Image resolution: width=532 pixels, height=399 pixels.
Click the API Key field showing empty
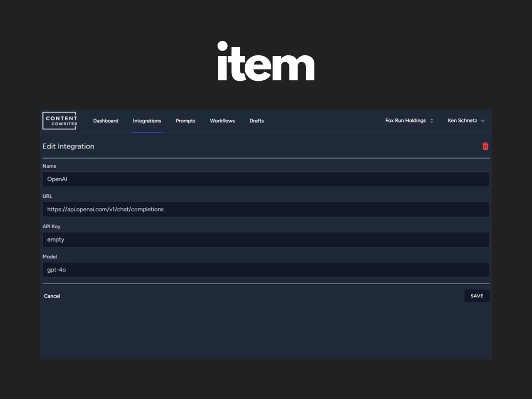(266, 239)
